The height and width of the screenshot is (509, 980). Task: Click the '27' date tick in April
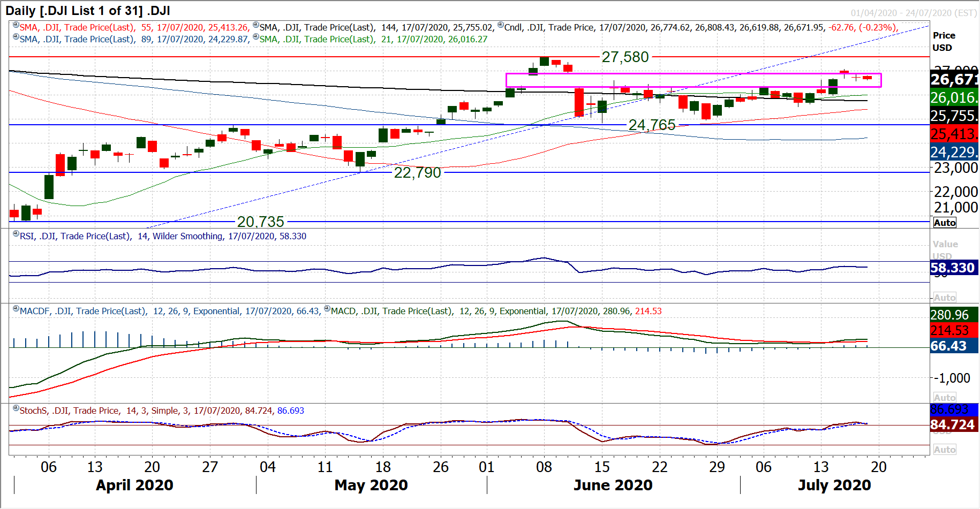pos(210,467)
